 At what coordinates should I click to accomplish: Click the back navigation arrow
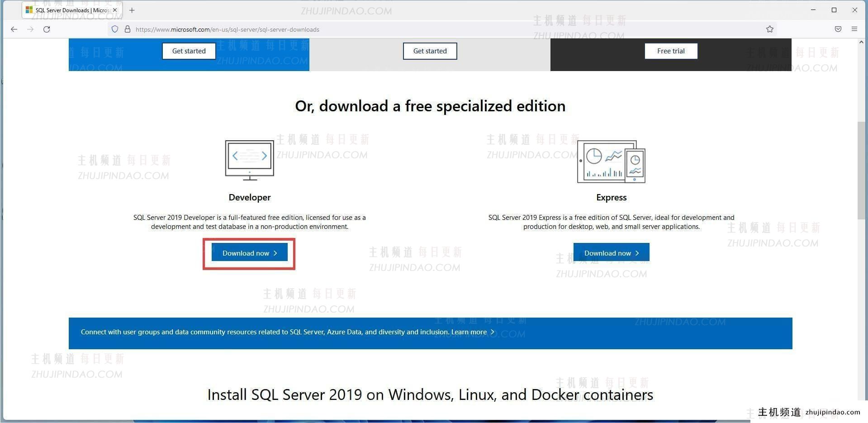14,29
